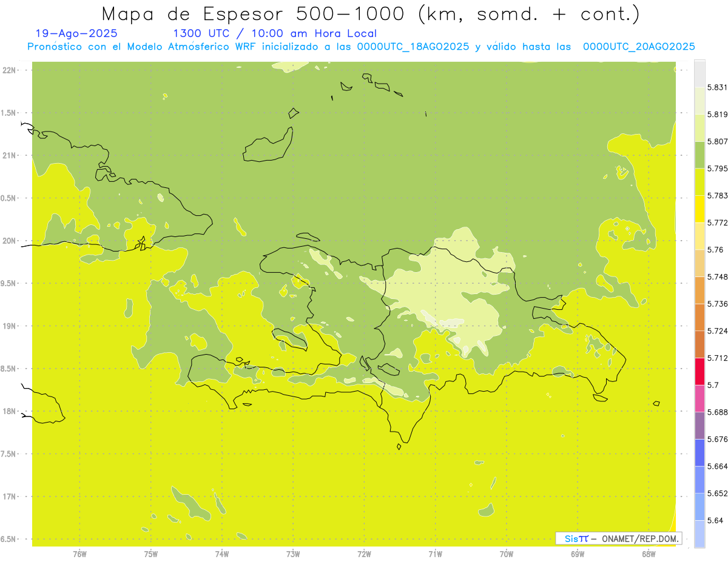Viewport: 728px width, 562px height.
Task: Click the longitude axis label 70W
Action: point(507,554)
